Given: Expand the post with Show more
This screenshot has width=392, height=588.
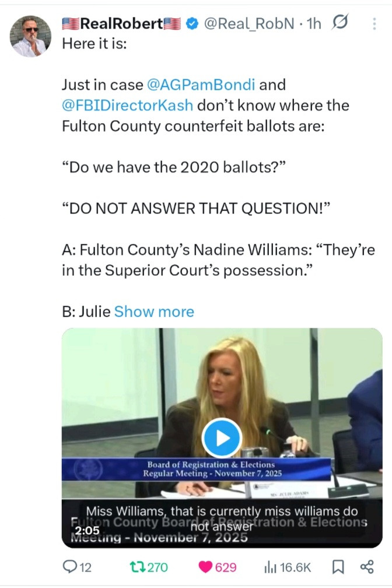Looking at the screenshot, I should tap(154, 311).
